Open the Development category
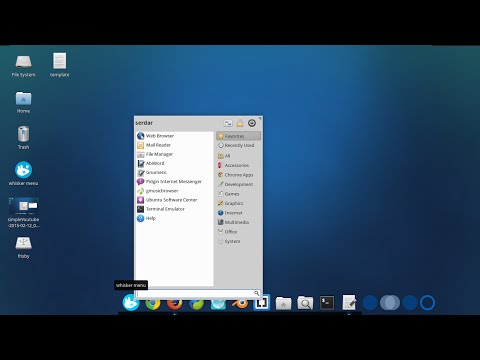 click(x=238, y=184)
